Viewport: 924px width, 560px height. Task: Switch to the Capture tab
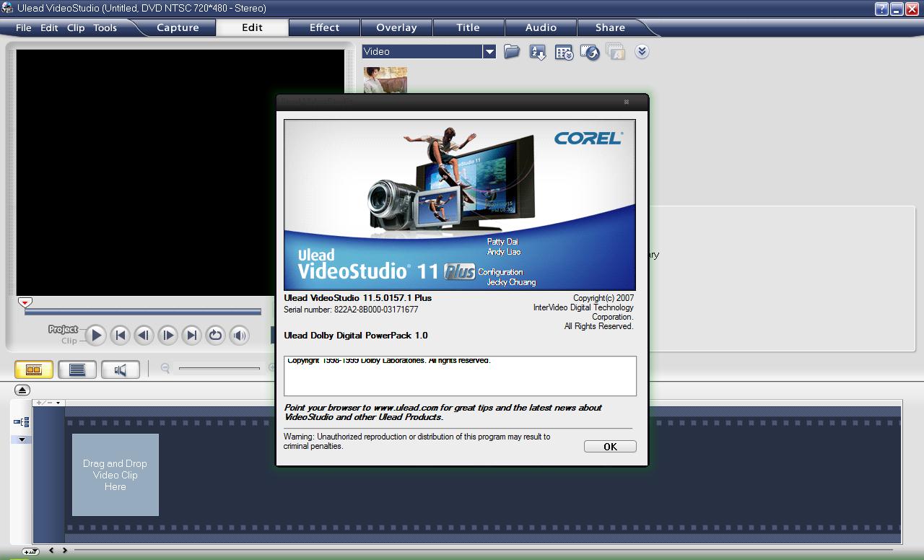(178, 27)
